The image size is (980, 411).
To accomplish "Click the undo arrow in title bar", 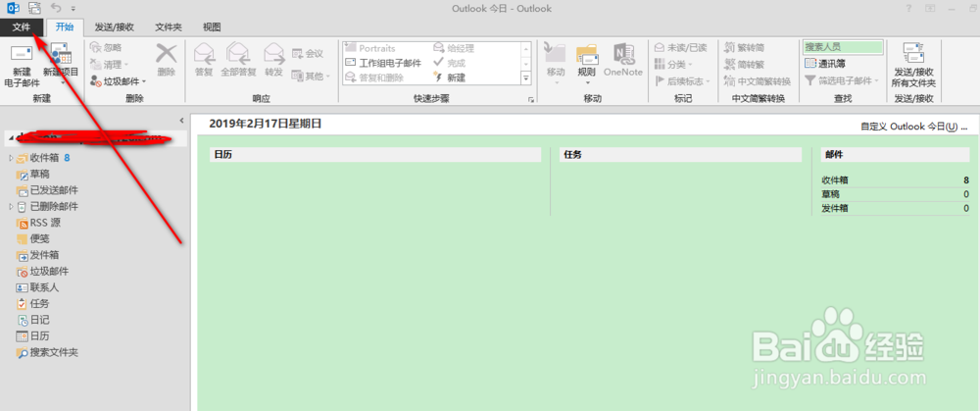I will (x=56, y=8).
